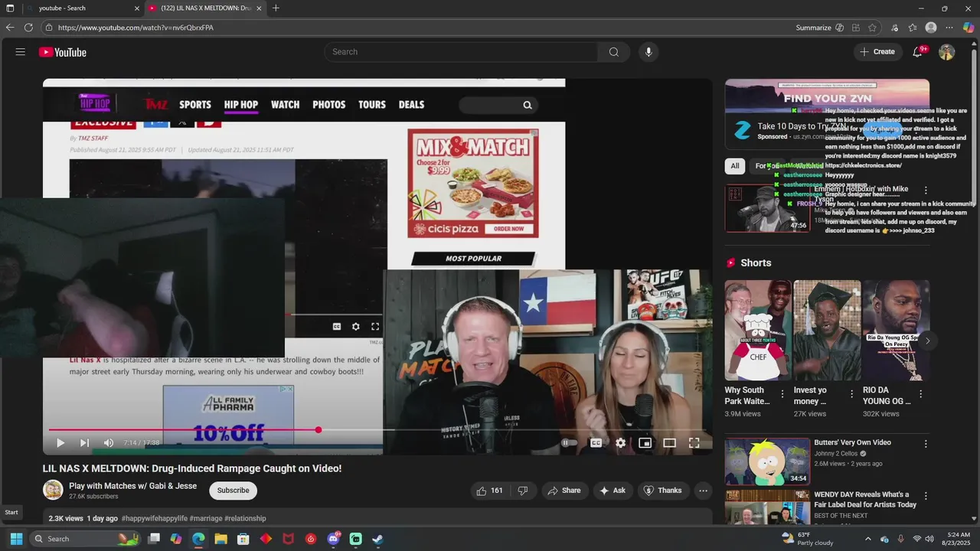Seek on the red video progress bar
Screen dimensions: 980x551
point(377,430)
